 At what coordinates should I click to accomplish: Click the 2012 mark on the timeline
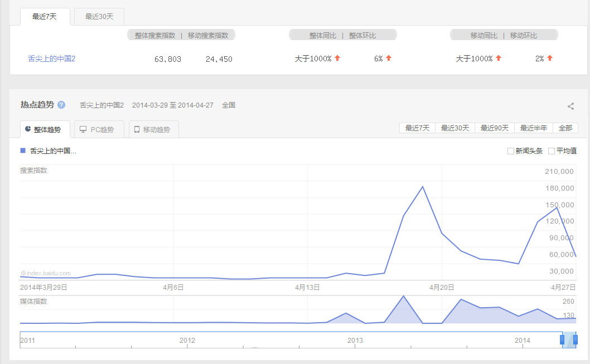(x=187, y=341)
